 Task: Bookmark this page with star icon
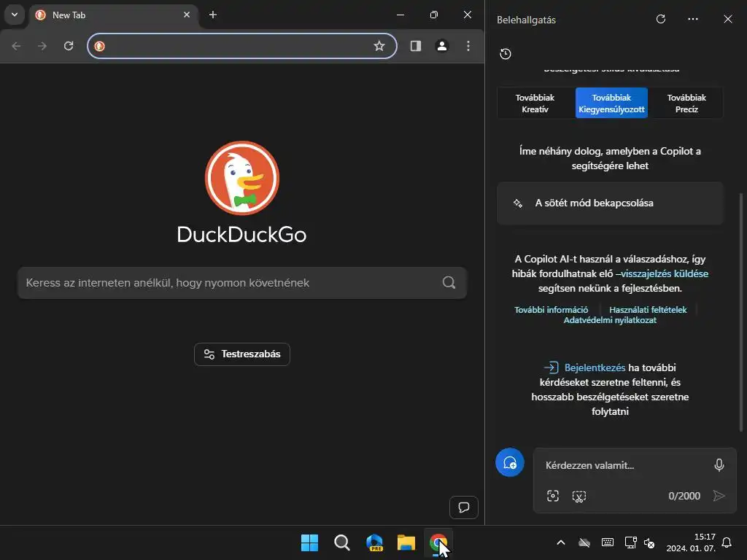click(x=379, y=46)
